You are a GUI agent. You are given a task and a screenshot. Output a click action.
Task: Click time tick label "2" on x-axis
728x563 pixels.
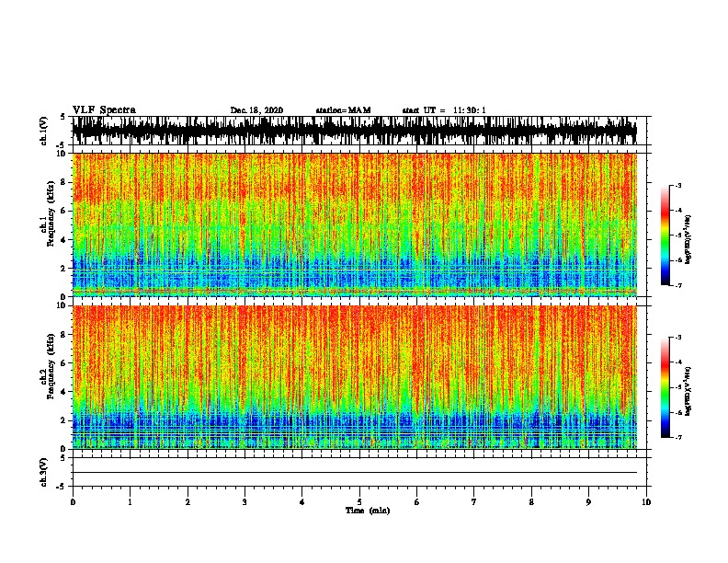[x=188, y=502]
